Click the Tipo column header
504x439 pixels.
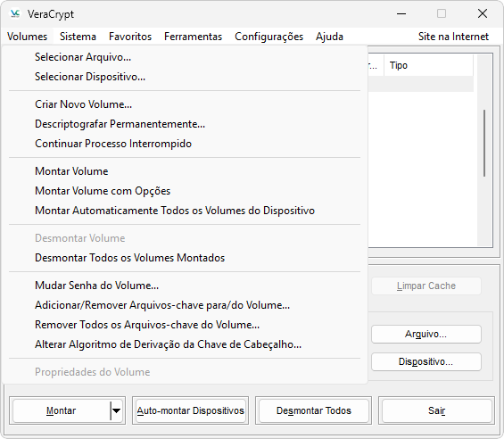click(x=428, y=65)
